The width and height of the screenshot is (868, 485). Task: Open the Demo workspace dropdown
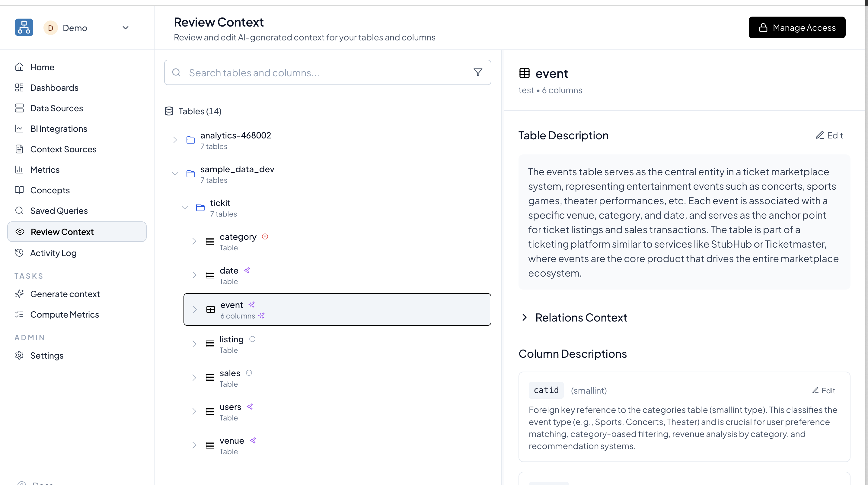click(x=125, y=28)
